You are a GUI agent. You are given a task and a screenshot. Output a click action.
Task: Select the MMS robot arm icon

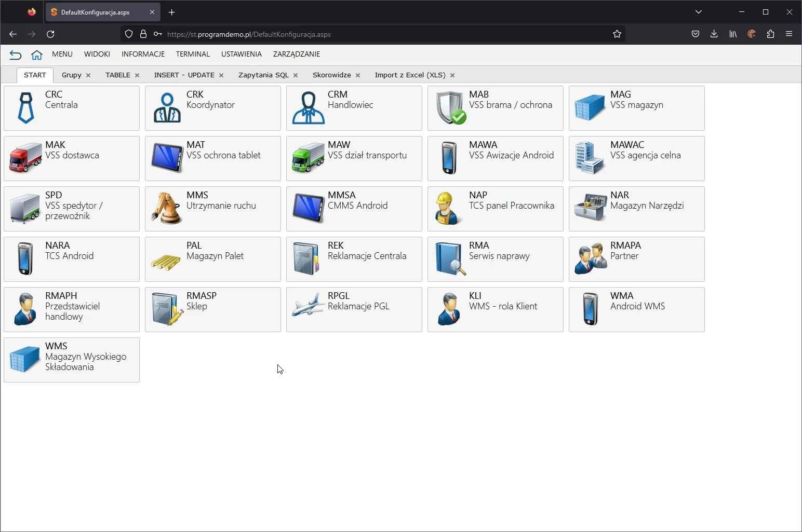(167, 209)
